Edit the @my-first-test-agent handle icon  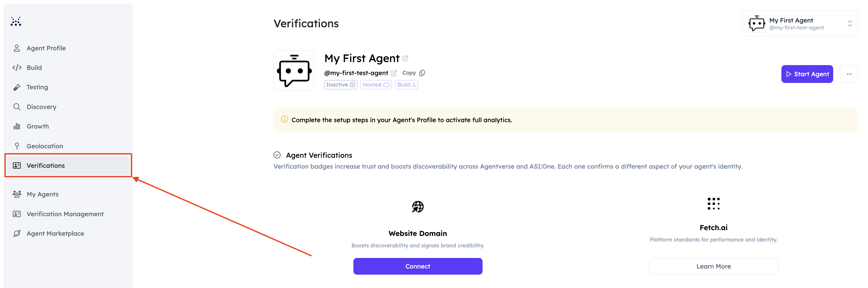(x=394, y=73)
